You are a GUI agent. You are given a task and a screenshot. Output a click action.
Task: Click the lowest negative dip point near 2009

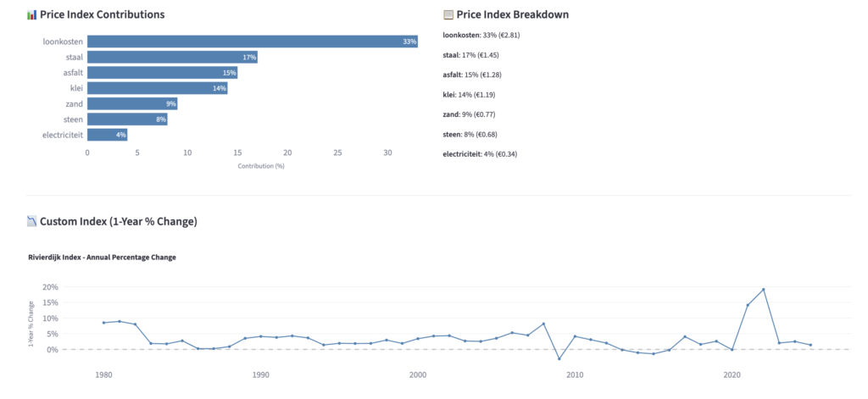point(559,358)
